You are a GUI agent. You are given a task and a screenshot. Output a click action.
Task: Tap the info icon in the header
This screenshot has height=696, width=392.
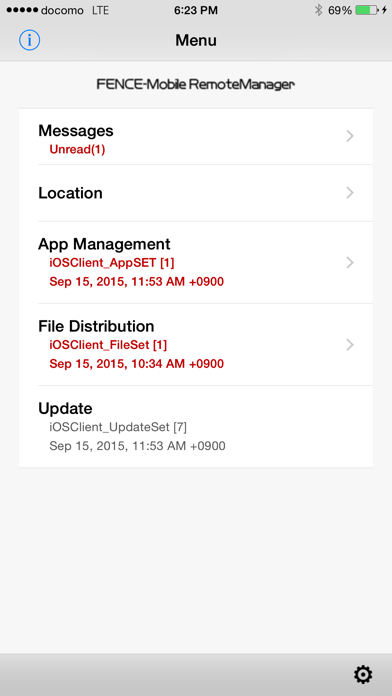coord(30,40)
